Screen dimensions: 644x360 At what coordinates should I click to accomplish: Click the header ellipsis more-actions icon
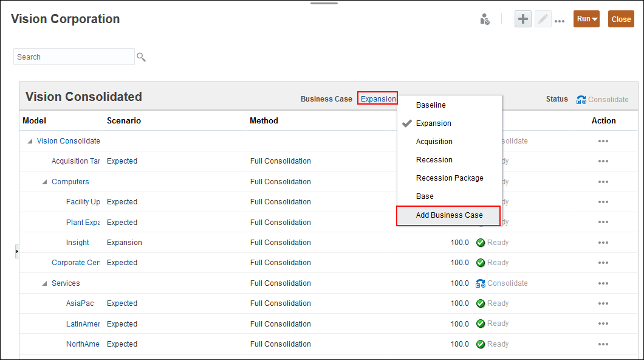pyautogui.click(x=560, y=21)
